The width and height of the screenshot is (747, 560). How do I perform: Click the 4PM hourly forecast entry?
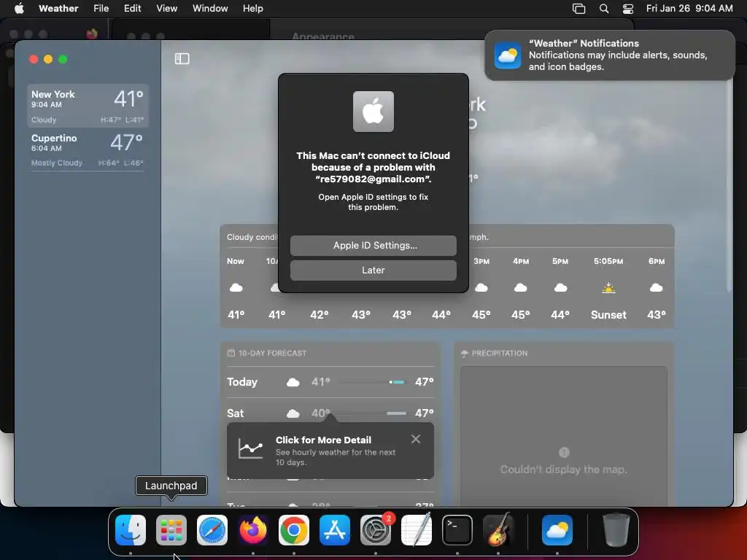coord(521,287)
